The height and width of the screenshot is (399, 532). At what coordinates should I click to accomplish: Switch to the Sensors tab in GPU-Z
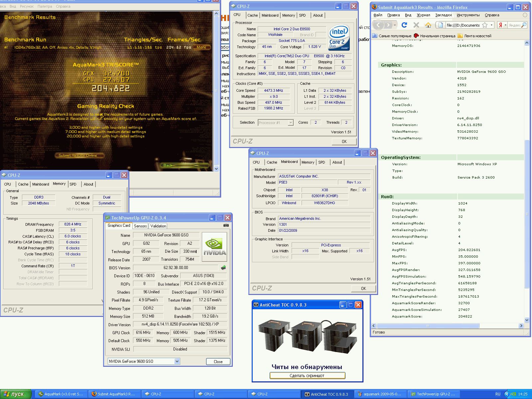[x=140, y=226]
